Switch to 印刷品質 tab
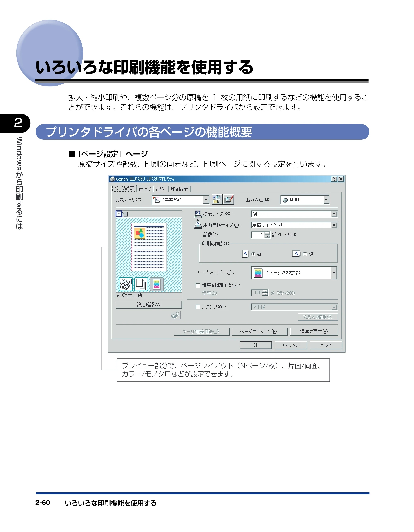The height and width of the screenshot is (532, 414). point(180,189)
